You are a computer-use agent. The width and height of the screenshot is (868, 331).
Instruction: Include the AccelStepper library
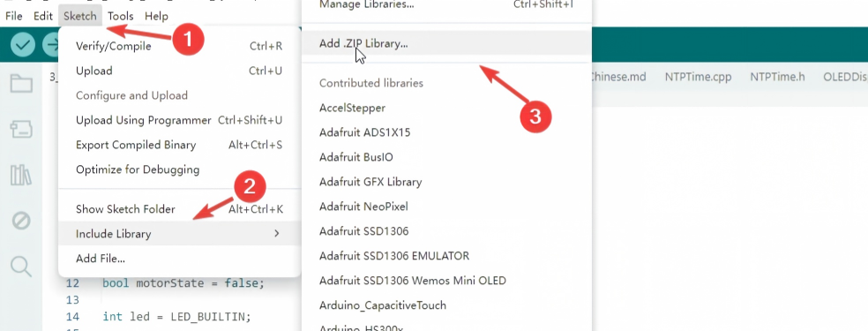coord(446,108)
